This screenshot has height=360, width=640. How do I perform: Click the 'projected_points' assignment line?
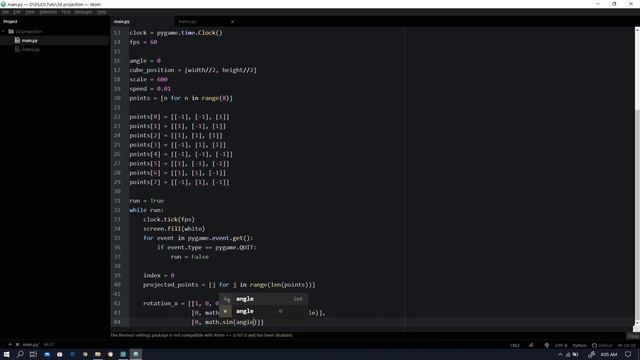(229, 284)
